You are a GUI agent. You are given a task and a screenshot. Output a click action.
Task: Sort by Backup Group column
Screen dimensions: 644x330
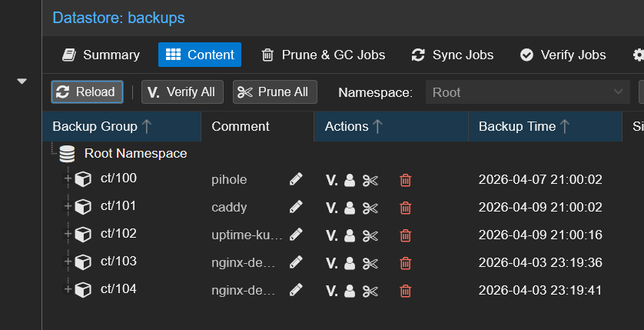pyautogui.click(x=121, y=126)
